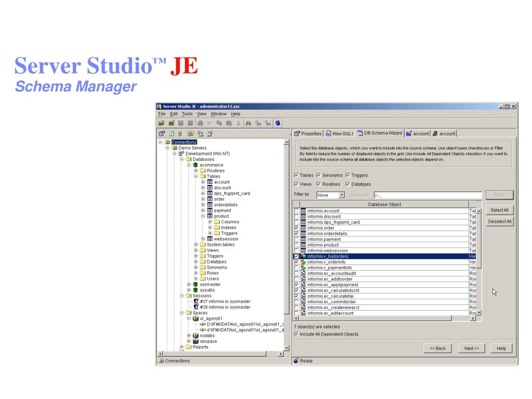
Task: Expand the account table node
Action: pos(203,182)
